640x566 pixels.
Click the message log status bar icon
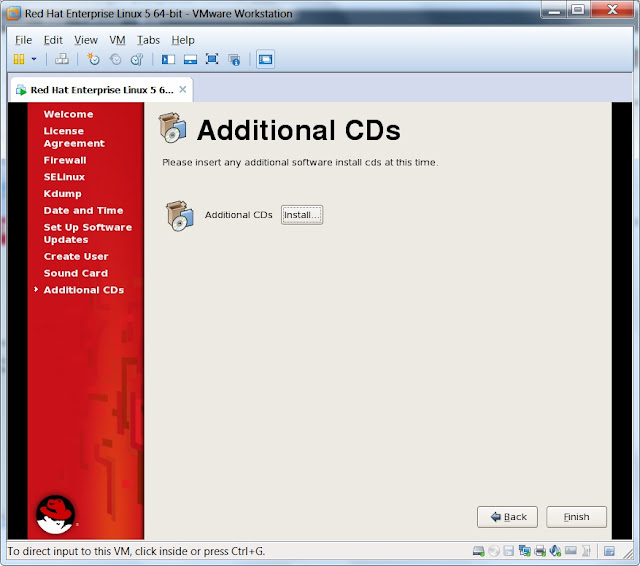tap(609, 551)
